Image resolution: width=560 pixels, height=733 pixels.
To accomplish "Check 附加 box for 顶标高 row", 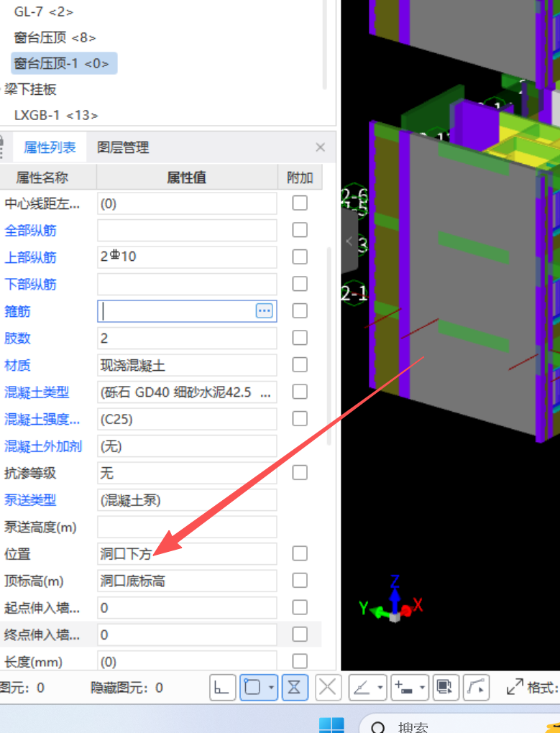I will coord(300,581).
